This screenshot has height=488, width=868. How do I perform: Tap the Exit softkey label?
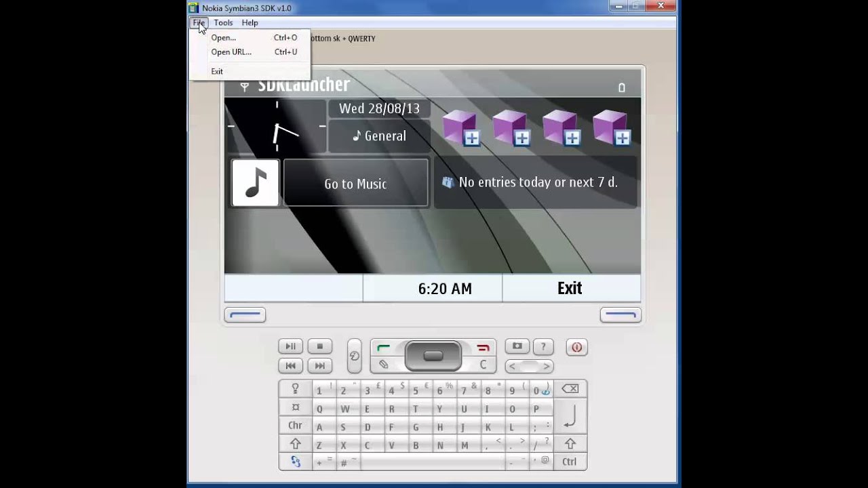(x=570, y=288)
